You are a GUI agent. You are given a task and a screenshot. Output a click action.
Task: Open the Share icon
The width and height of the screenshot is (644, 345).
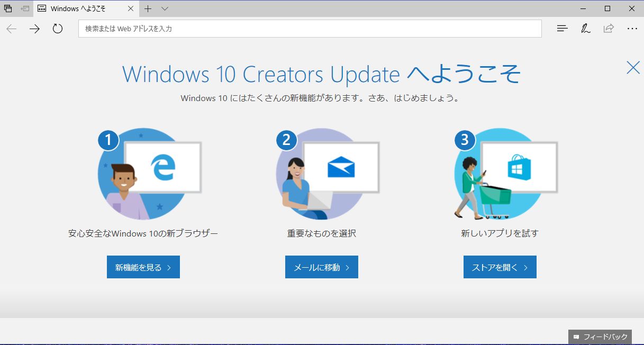click(x=609, y=29)
